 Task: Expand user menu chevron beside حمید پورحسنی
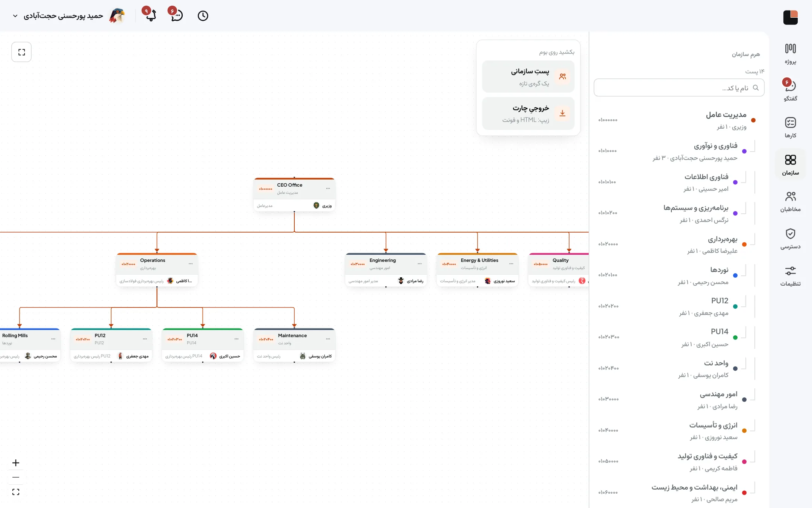click(15, 16)
